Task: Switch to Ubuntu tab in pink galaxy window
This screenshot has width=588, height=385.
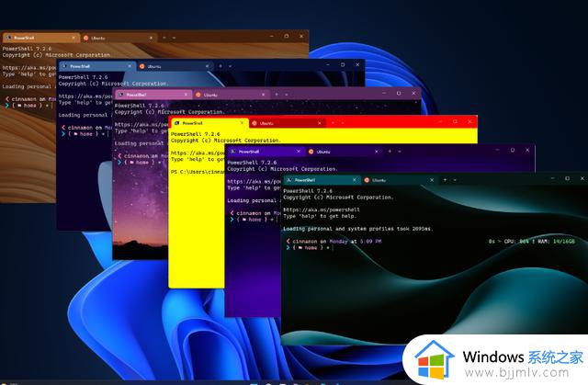Action: pos(231,95)
